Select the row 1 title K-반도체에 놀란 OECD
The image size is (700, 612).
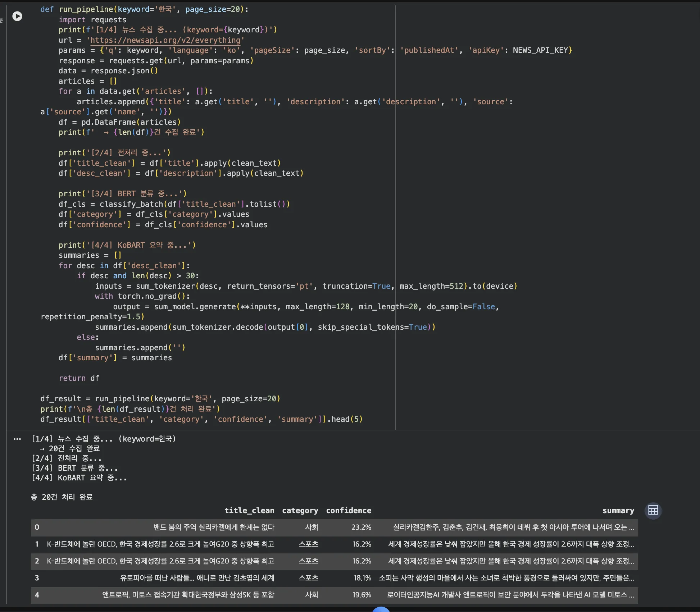click(160, 544)
